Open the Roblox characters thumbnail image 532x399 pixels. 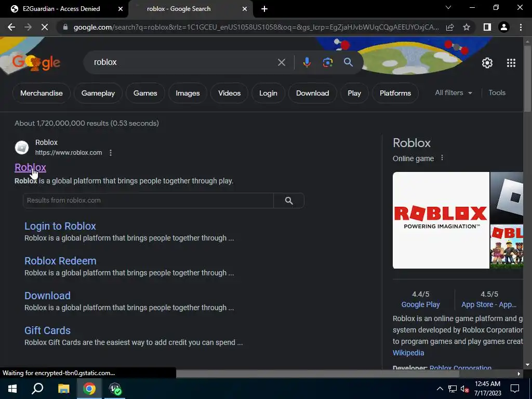(x=507, y=247)
